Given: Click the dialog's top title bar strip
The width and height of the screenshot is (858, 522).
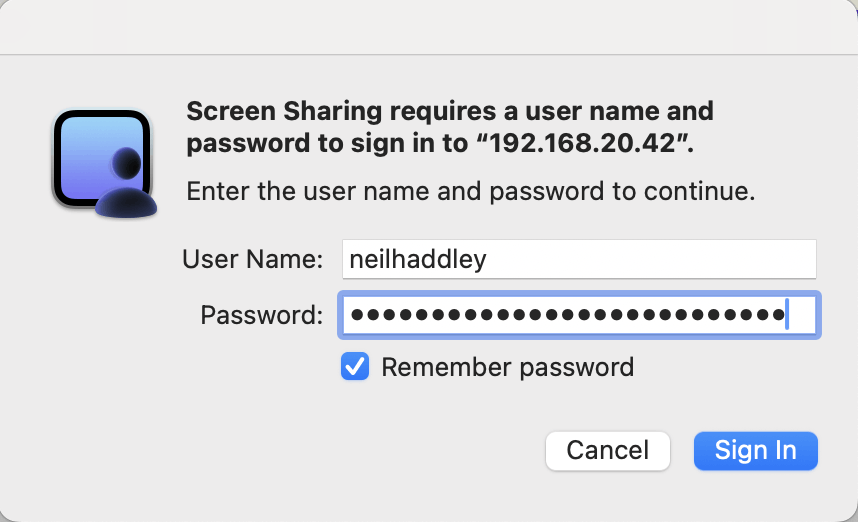Looking at the screenshot, I should 429,26.
